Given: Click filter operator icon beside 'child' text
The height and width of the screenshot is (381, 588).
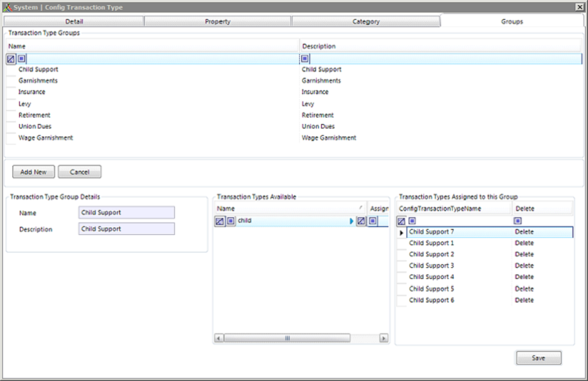Looking at the screenshot, I should (x=231, y=221).
